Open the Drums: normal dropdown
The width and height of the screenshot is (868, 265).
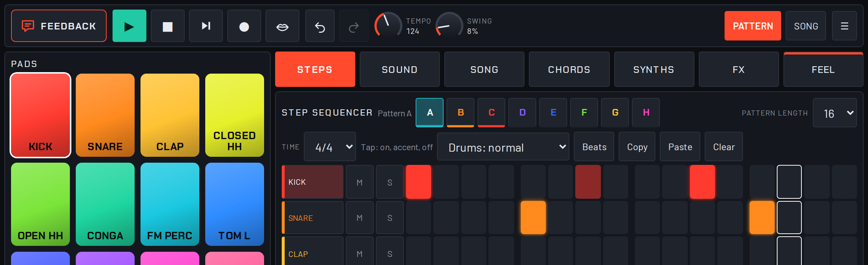[503, 147]
